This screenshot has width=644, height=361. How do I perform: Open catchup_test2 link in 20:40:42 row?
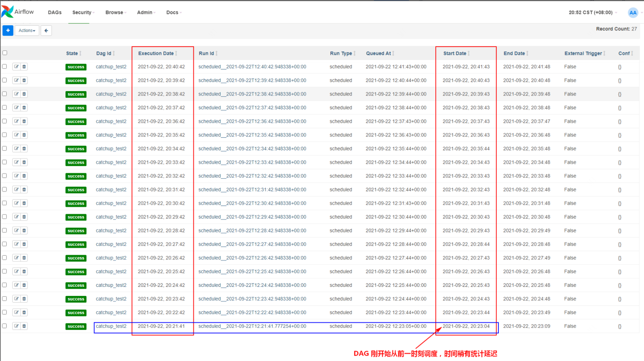coord(111,67)
